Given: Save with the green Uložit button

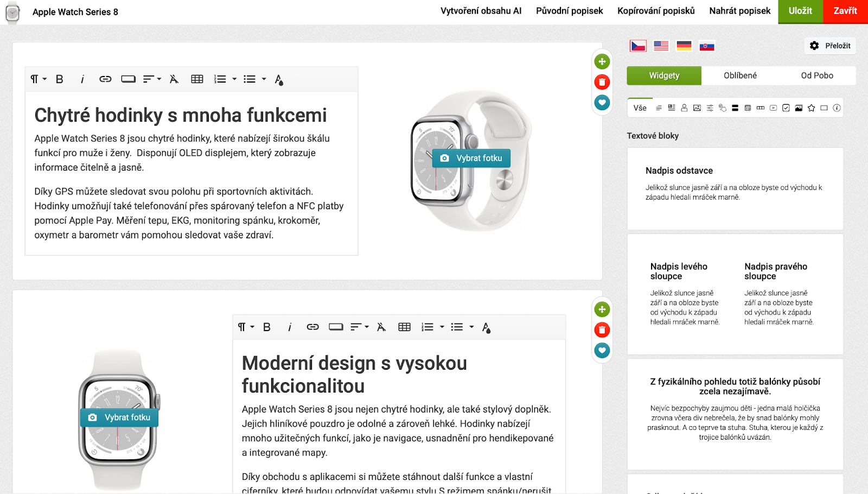Looking at the screenshot, I should coord(801,11).
